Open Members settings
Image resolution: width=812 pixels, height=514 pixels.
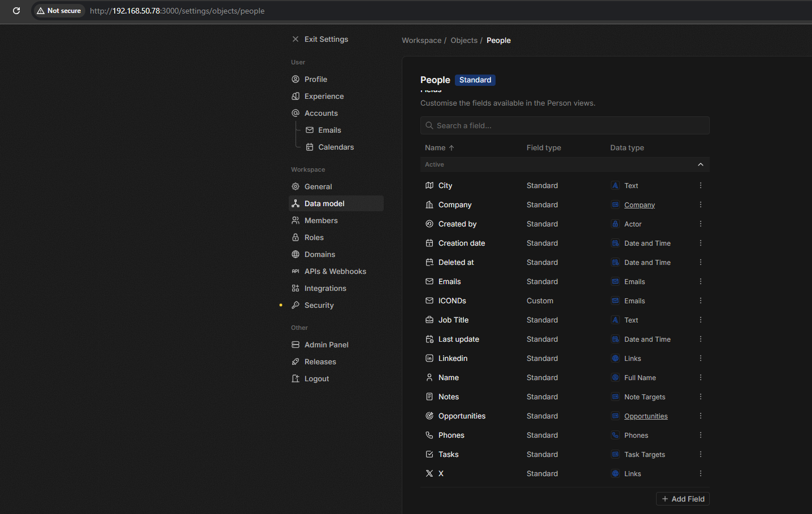(336, 220)
